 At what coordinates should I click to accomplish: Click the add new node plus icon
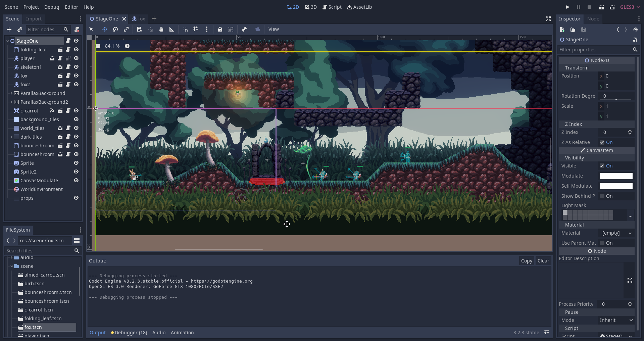pos(9,30)
